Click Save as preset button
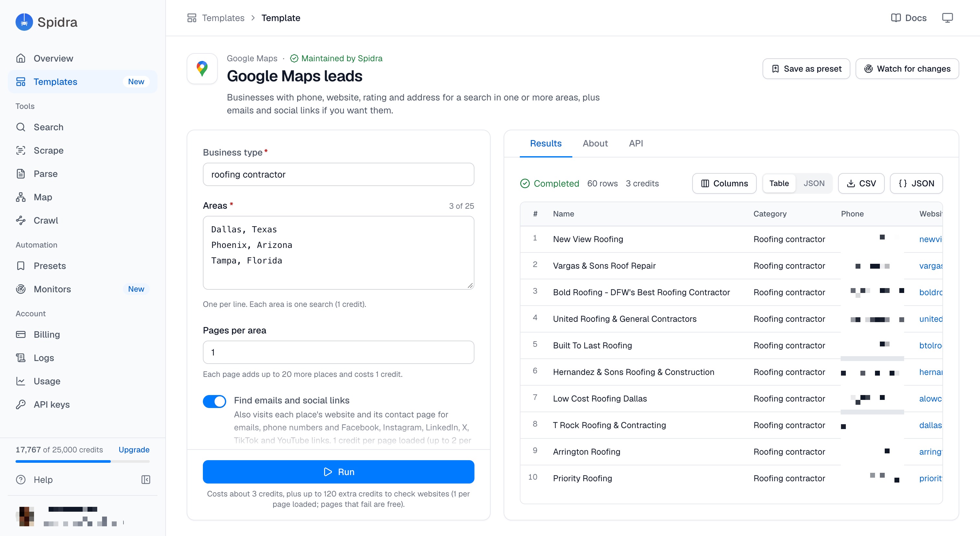The height and width of the screenshot is (536, 980). coord(806,69)
